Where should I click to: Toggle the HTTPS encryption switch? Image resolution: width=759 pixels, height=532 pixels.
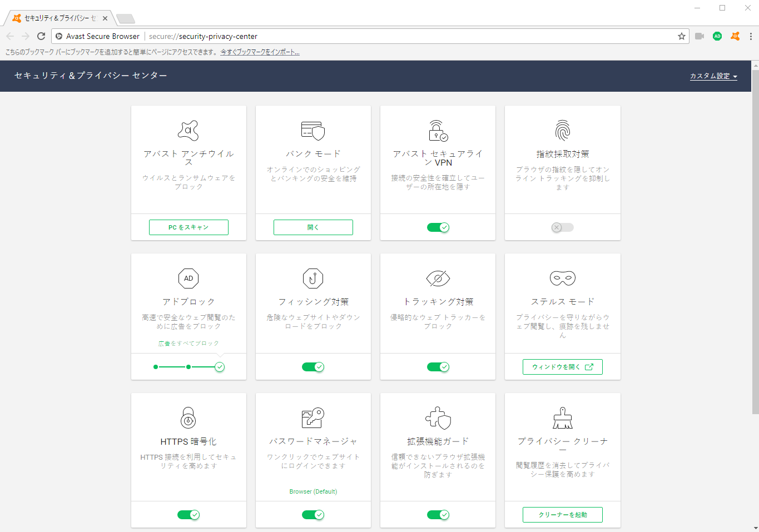(188, 515)
